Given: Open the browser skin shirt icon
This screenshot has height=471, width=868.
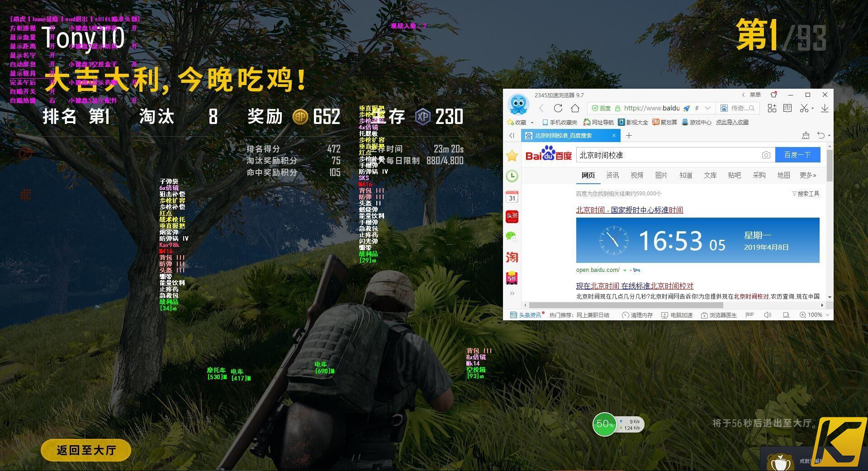Looking at the screenshot, I should 774,95.
